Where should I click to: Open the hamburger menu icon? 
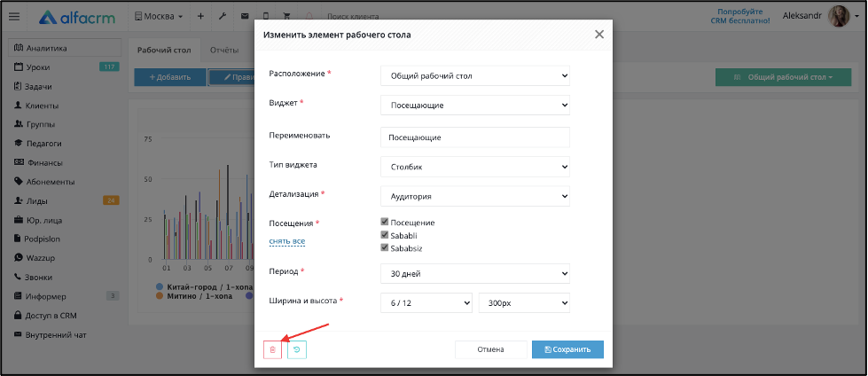pos(14,17)
